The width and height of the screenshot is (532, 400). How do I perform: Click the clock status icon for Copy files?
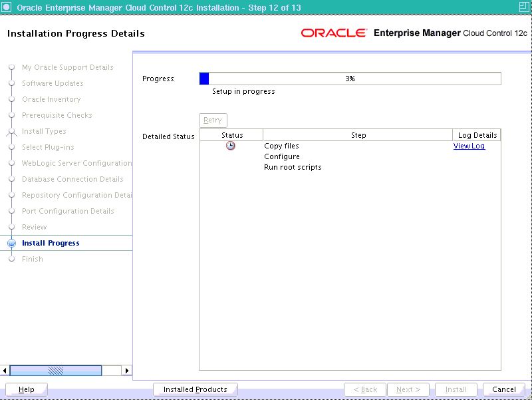pos(230,146)
